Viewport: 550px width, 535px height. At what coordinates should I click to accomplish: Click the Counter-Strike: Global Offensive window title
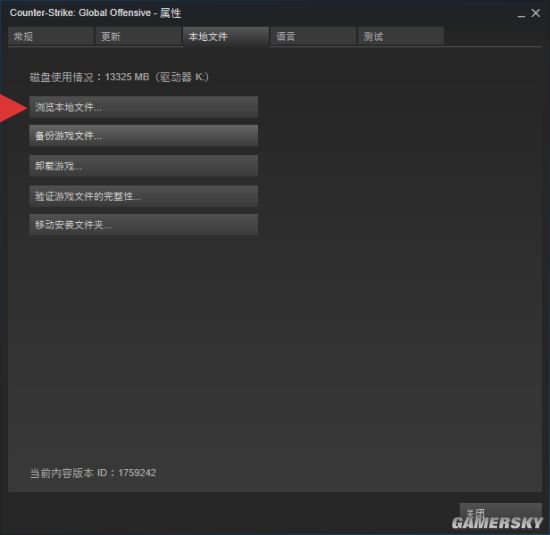[x=80, y=13]
